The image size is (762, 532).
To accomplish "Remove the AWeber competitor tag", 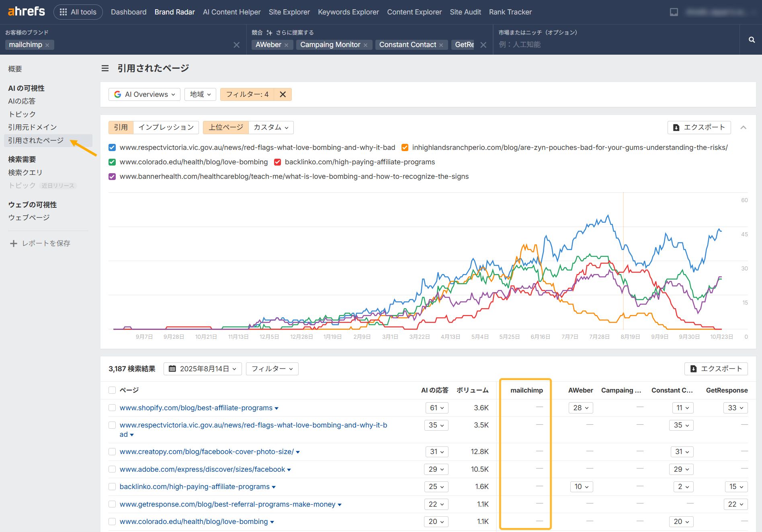I will coord(286,45).
